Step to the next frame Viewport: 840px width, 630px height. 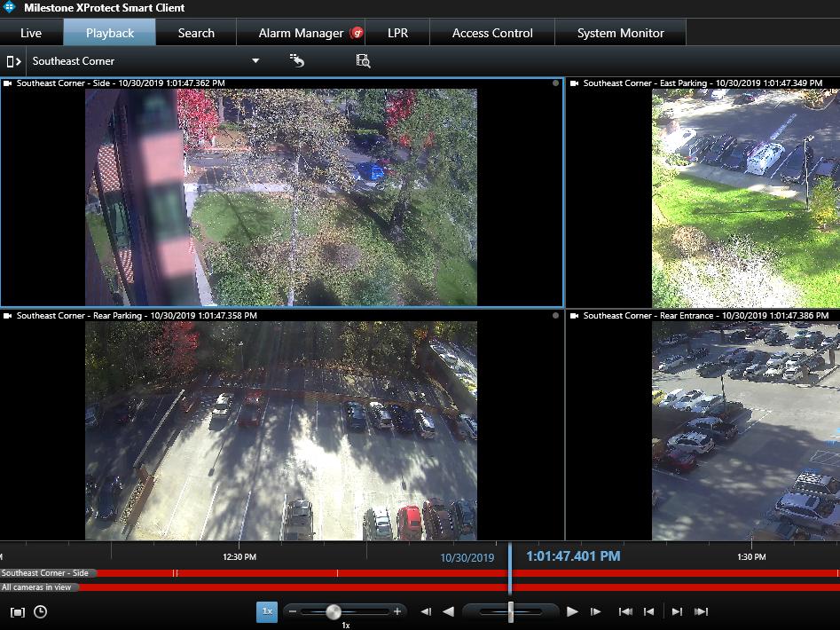point(596,611)
